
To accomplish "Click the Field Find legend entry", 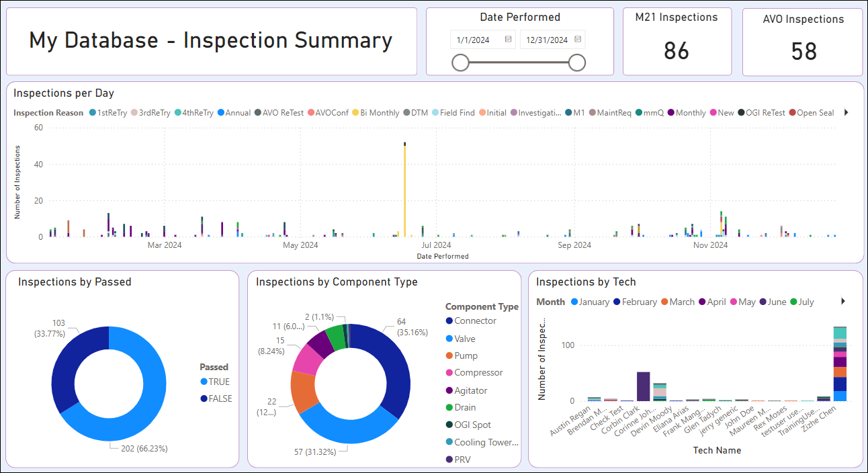I will (453, 113).
